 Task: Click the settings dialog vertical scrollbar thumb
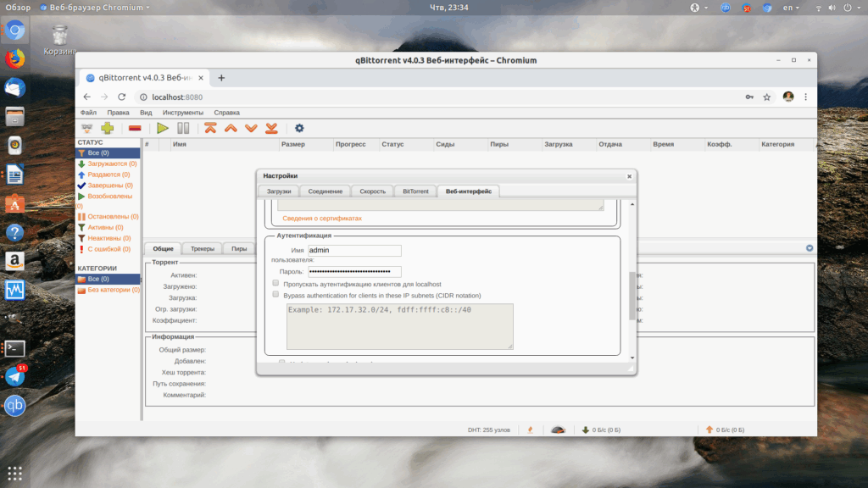(632, 296)
